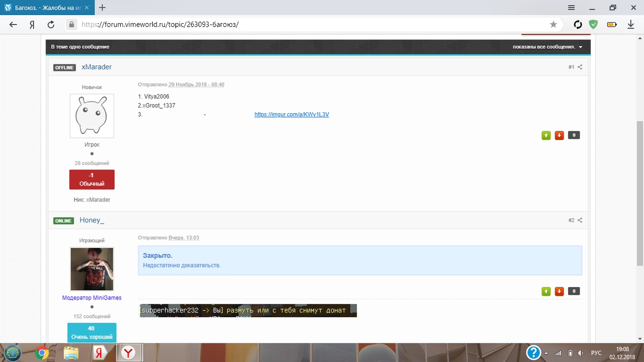Click the post date Вчера, 13:03

click(x=184, y=238)
